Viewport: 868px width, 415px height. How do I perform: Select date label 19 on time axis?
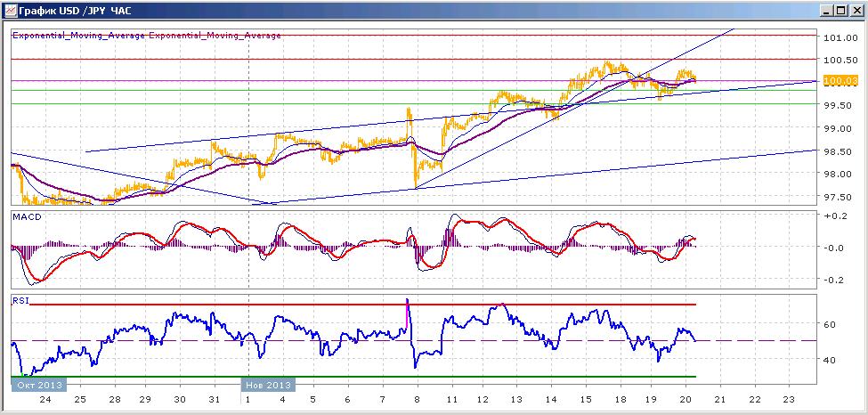[651, 400]
